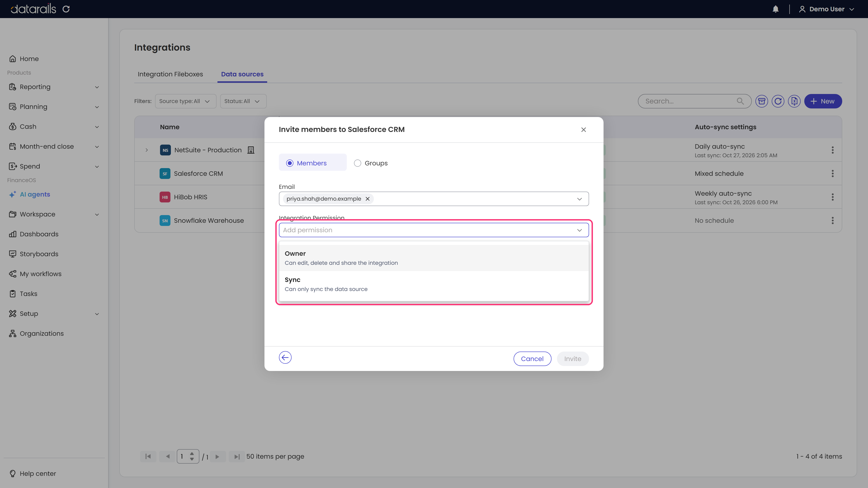Open Help center link
This screenshot has width=868, height=488.
(x=33, y=474)
